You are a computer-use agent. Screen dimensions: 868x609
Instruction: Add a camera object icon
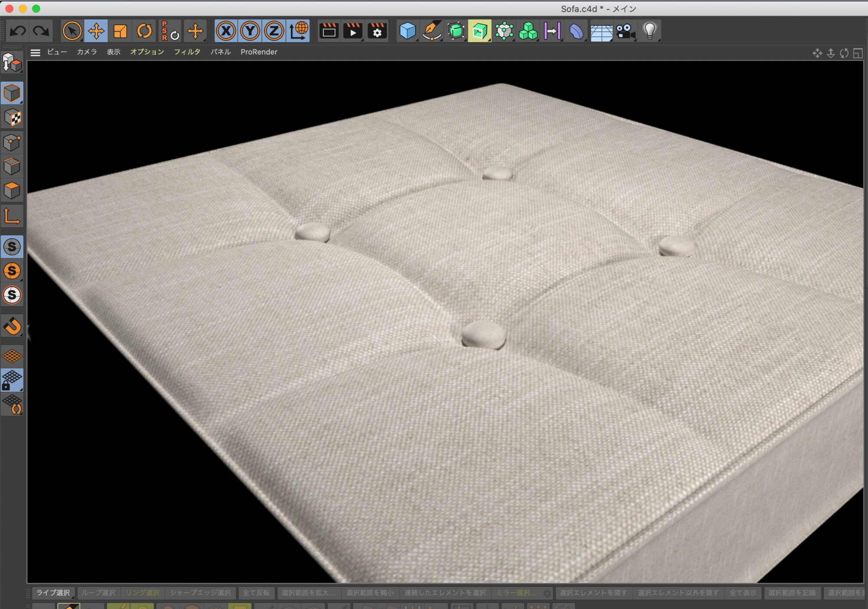tap(625, 31)
